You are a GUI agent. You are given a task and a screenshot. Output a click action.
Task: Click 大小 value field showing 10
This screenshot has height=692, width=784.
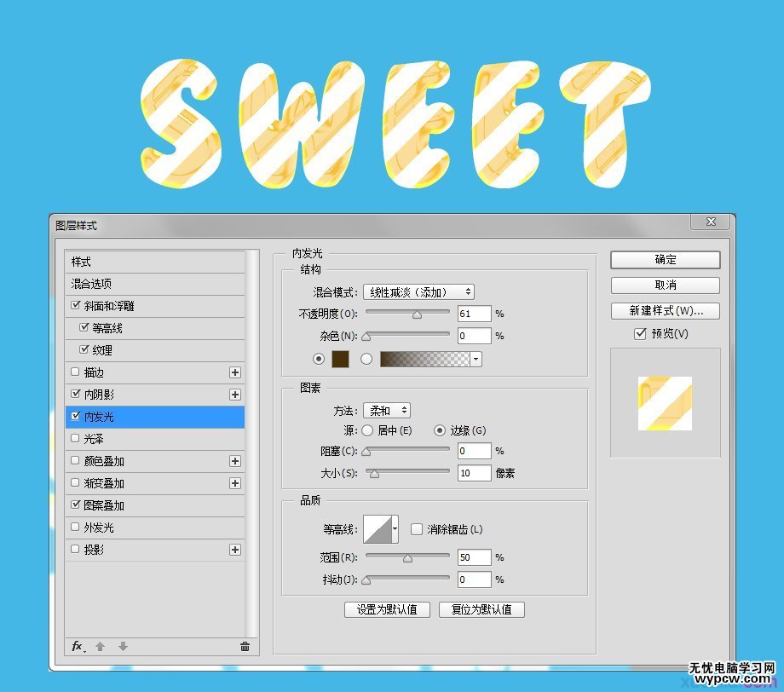(475, 472)
